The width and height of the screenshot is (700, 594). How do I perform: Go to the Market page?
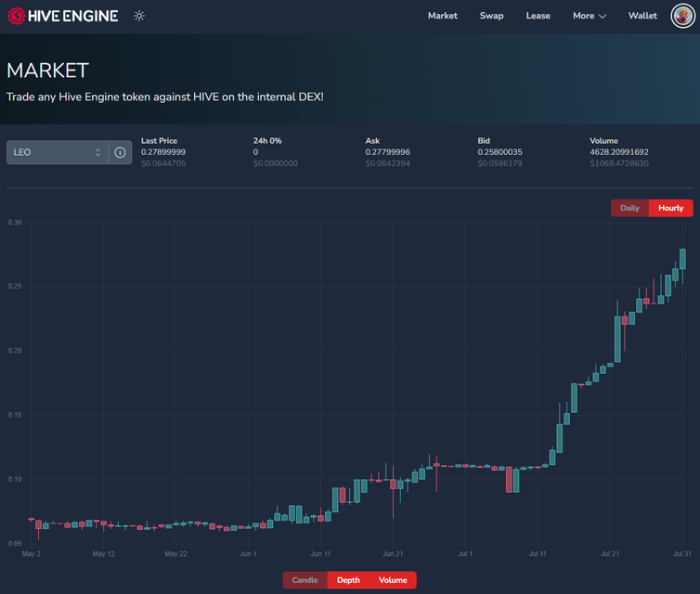pyautogui.click(x=442, y=16)
